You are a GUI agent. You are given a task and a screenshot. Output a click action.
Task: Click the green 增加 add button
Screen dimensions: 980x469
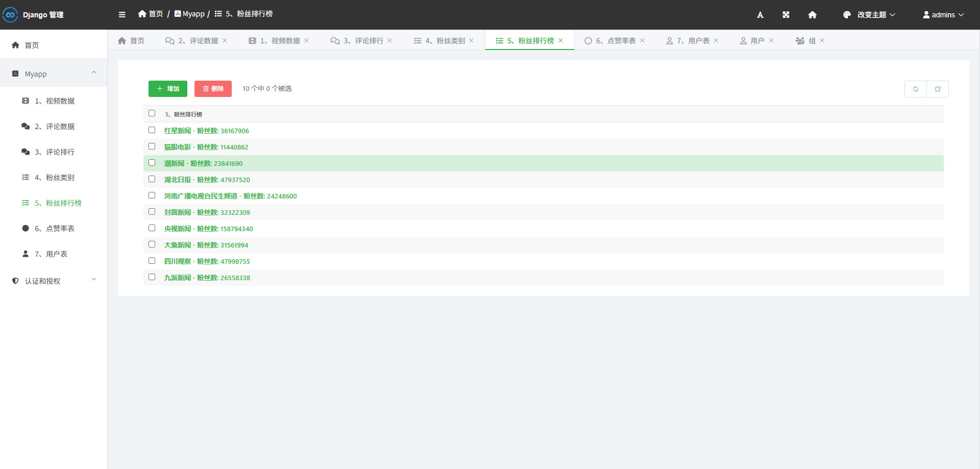168,89
